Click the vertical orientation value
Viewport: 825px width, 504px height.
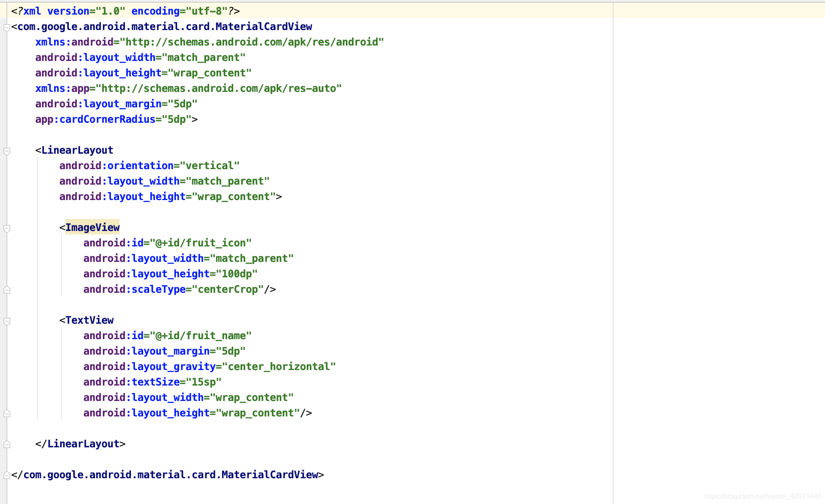click(209, 166)
